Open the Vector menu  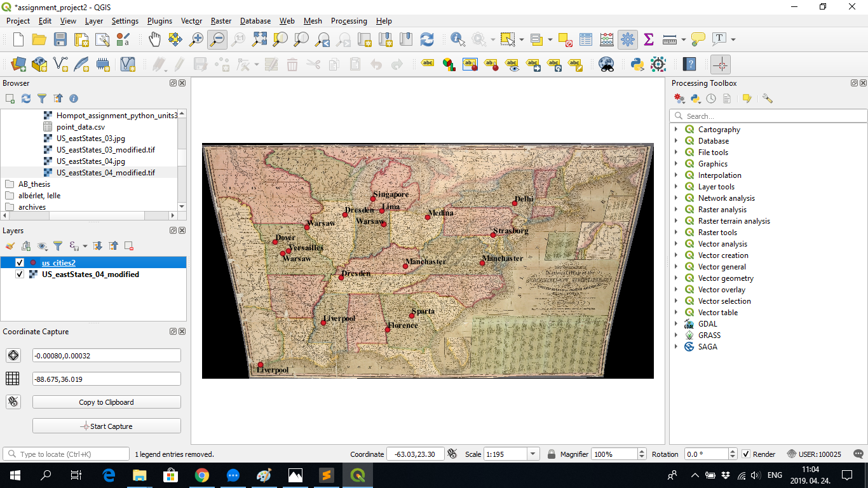pos(191,21)
